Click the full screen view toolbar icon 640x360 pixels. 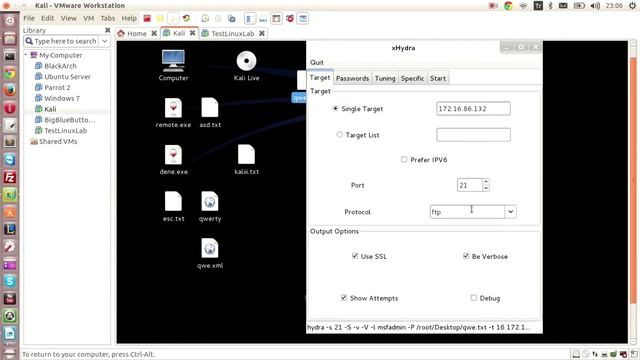click(x=276, y=18)
